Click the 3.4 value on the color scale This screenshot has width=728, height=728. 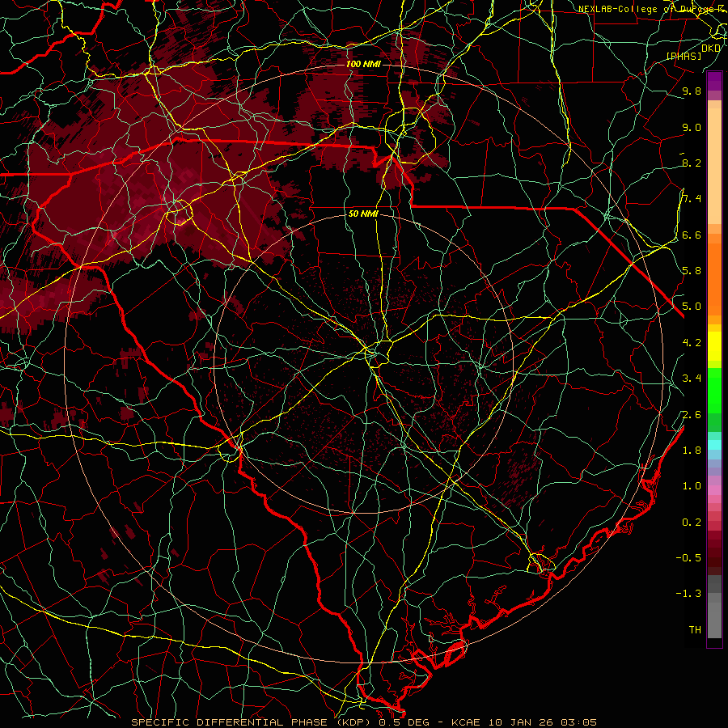(692, 379)
